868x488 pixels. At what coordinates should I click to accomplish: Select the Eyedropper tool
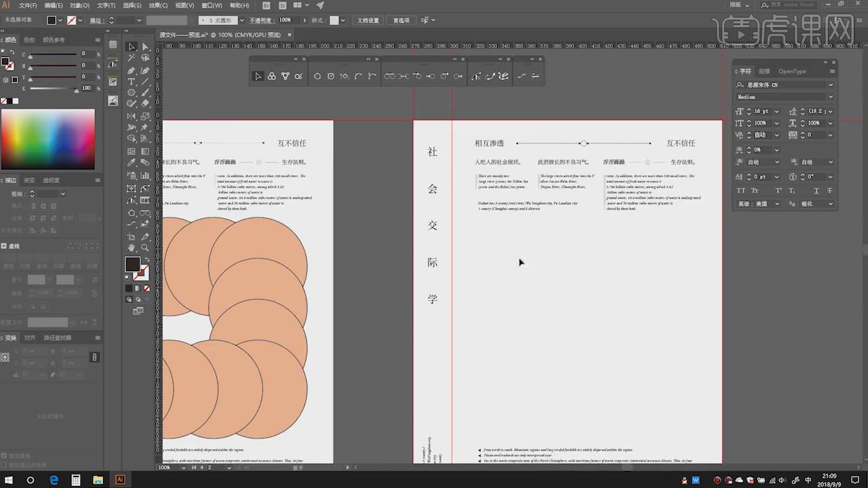[x=132, y=163]
